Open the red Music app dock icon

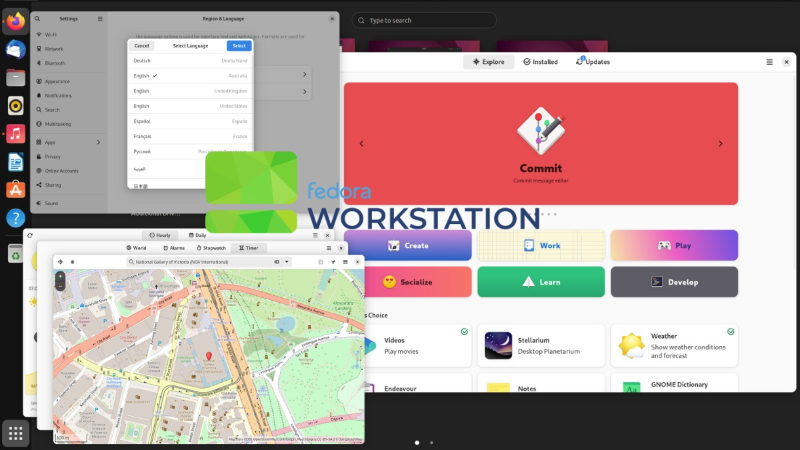pos(15,134)
